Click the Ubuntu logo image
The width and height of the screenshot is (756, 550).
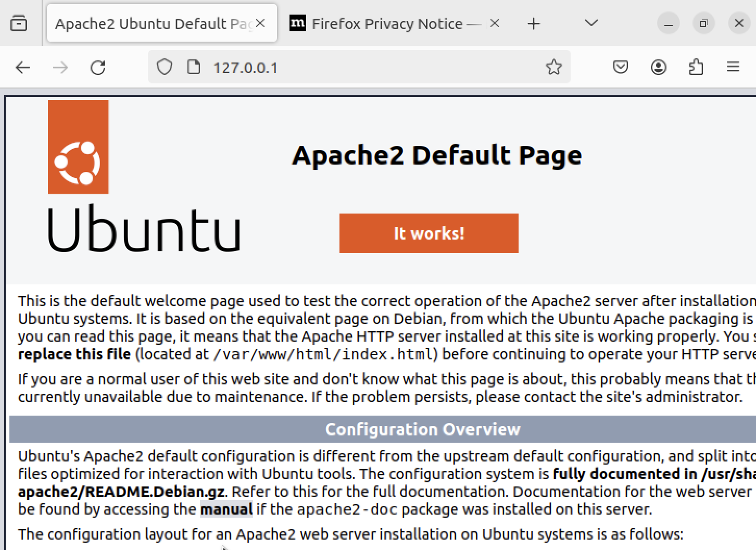144,176
